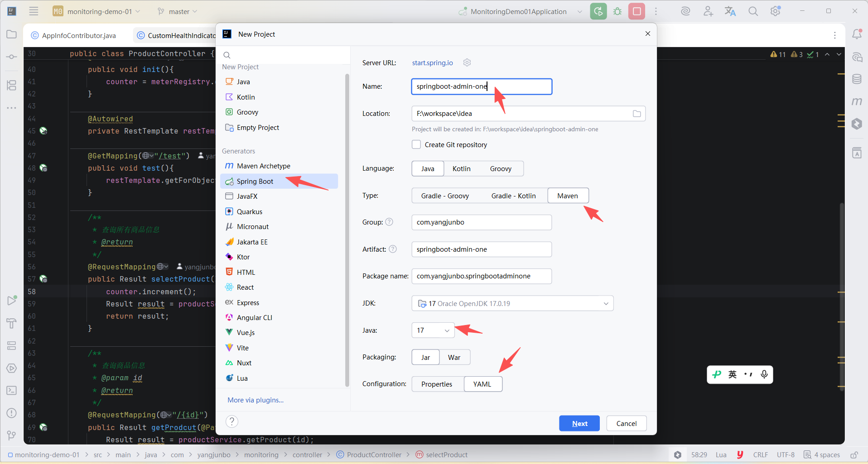This screenshot has height=464, width=868.
Task: Select Properties configuration format
Action: [x=437, y=384]
